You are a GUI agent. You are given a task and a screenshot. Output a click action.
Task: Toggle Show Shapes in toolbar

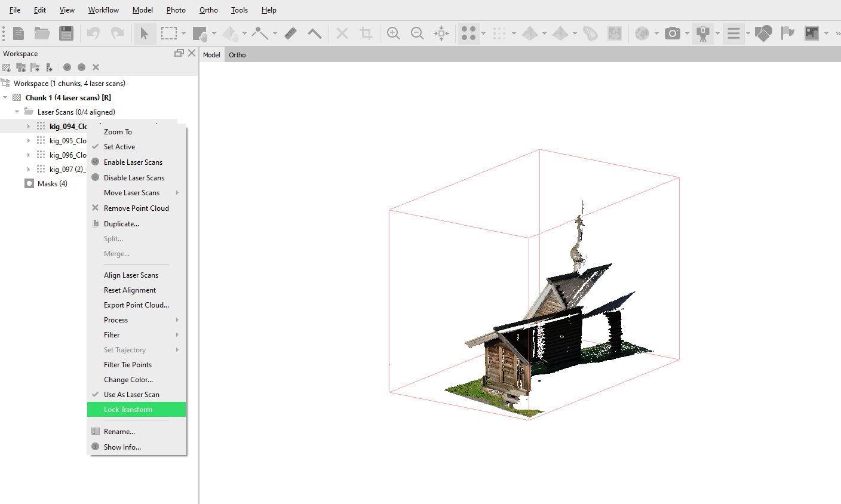coord(763,33)
